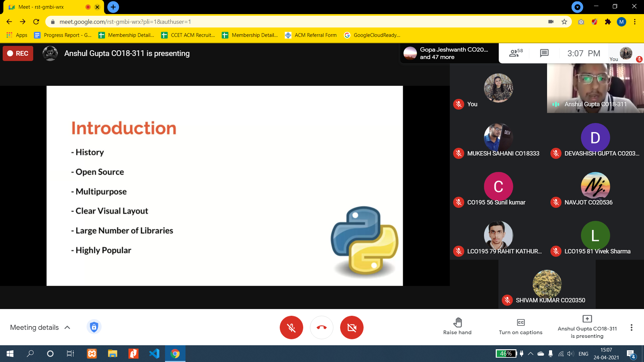Screen dimensions: 644x362
Task: Toggle the camera off button
Action: 352,327
